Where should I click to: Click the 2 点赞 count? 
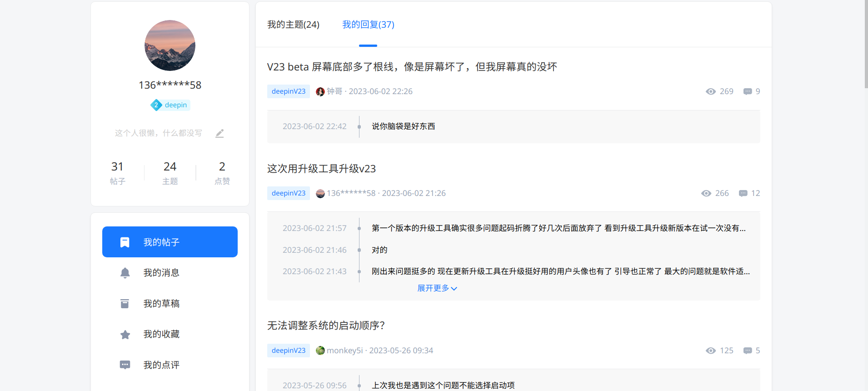coord(222,173)
